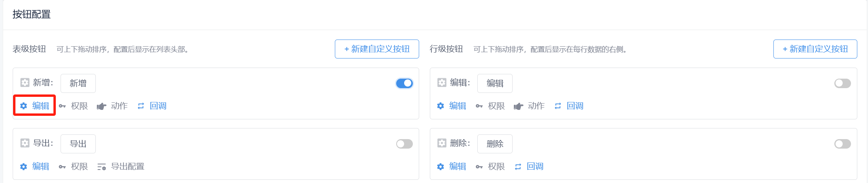868x183 pixels.
Task: Enable the row-level 编辑 button toggle
Action: [x=842, y=83]
